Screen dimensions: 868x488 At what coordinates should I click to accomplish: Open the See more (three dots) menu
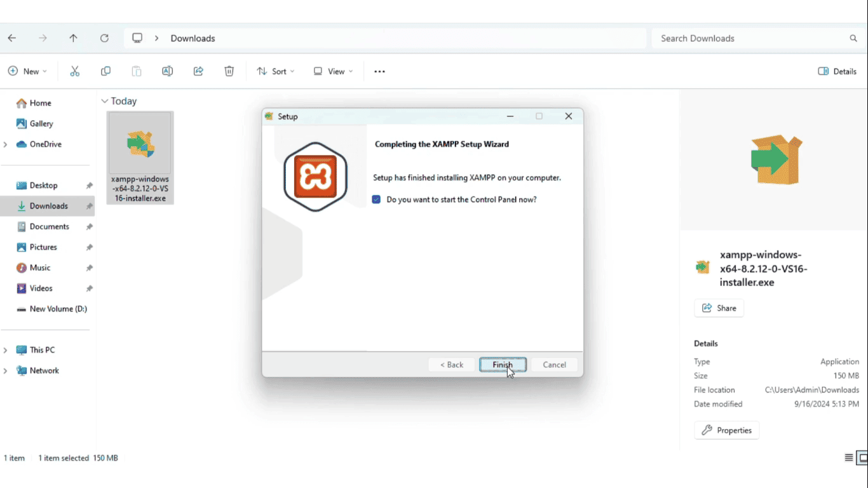click(379, 72)
